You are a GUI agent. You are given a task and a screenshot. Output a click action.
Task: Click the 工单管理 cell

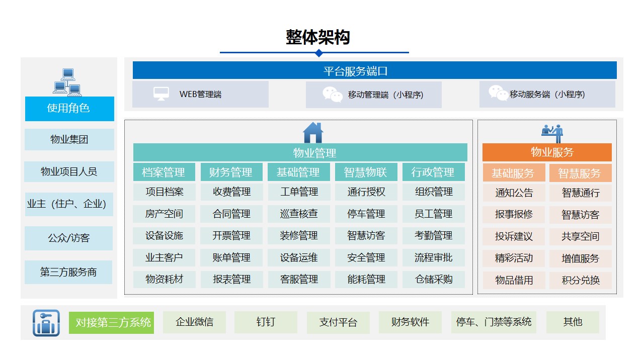coord(299,192)
